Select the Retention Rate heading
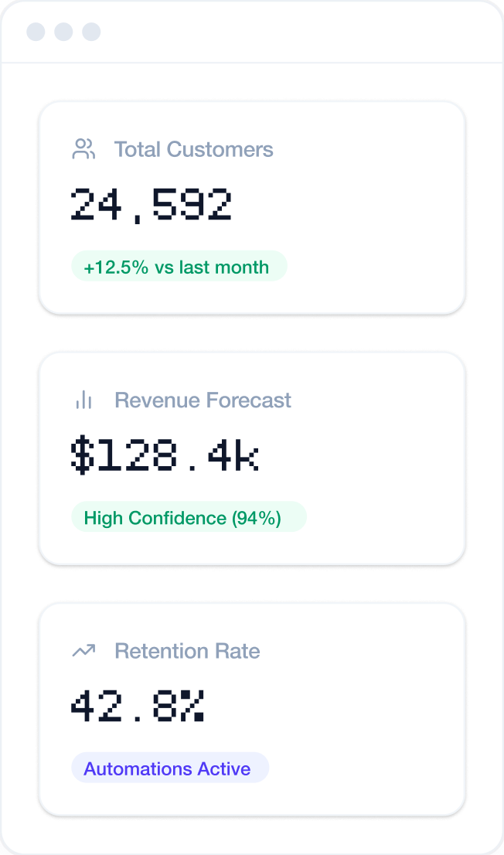504x855 pixels. click(187, 651)
